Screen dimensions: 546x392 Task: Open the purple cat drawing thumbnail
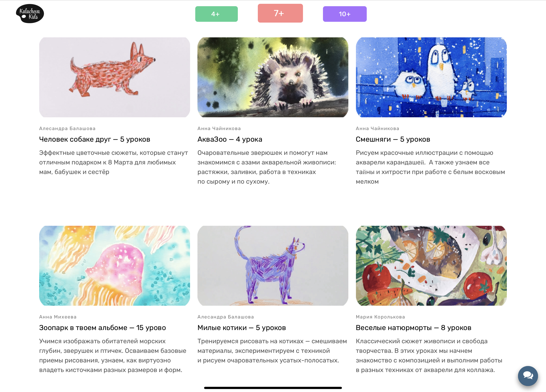(273, 265)
